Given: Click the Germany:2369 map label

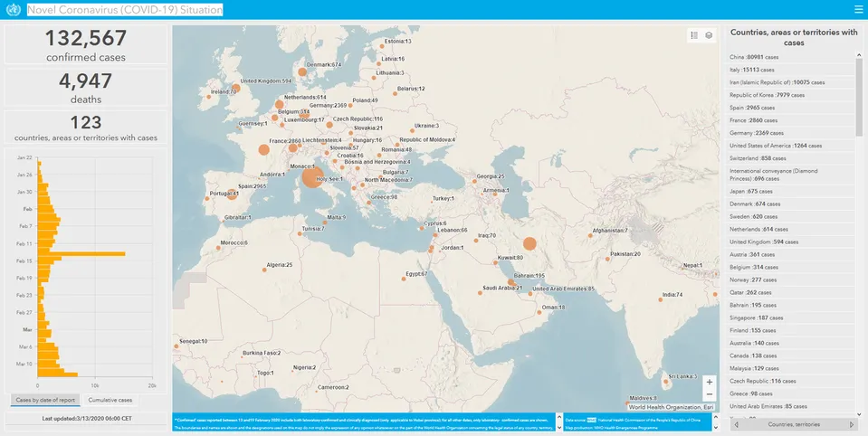Looking at the screenshot, I should tap(328, 106).
